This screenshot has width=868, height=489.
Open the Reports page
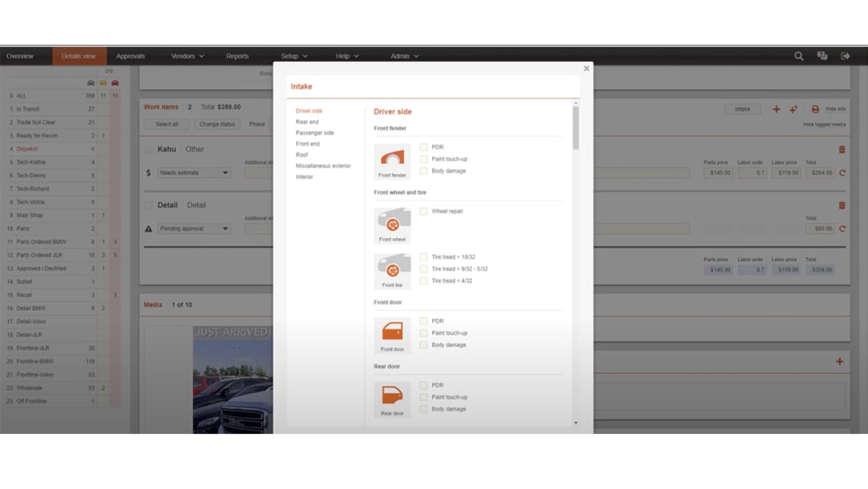click(237, 56)
